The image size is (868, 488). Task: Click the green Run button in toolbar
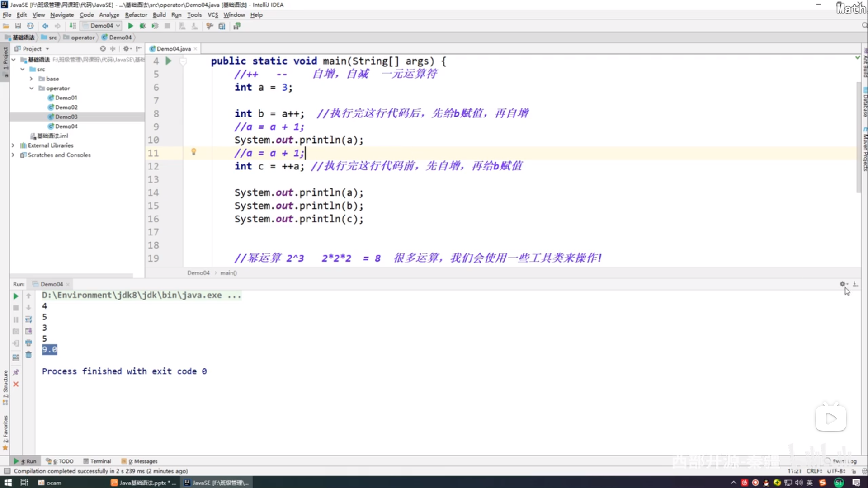[x=130, y=26]
